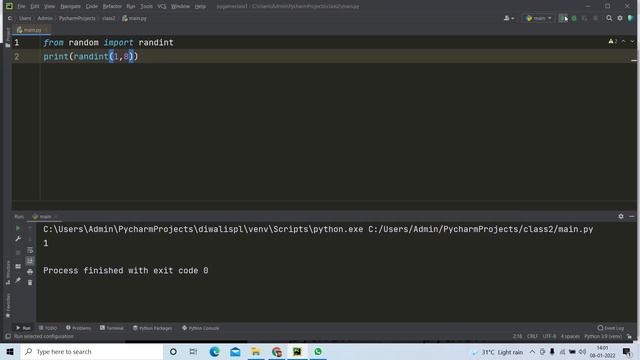Click the UTF-8 encoding status entry
Screen dimensions: 640x360
click(549, 337)
